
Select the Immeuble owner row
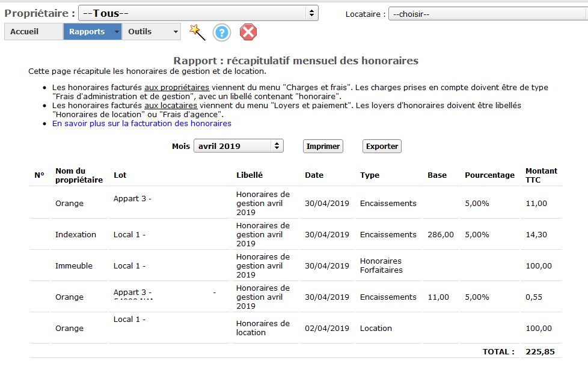pos(74,266)
